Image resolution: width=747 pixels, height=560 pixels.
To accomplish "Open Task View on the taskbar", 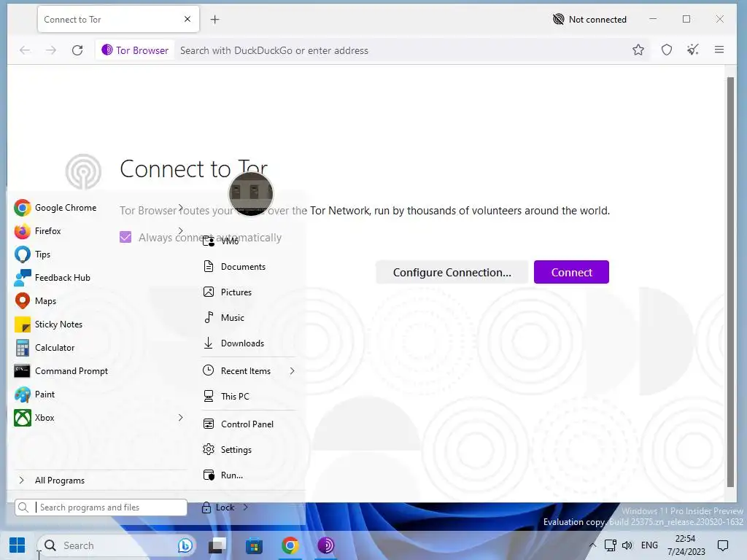I will coord(217,545).
